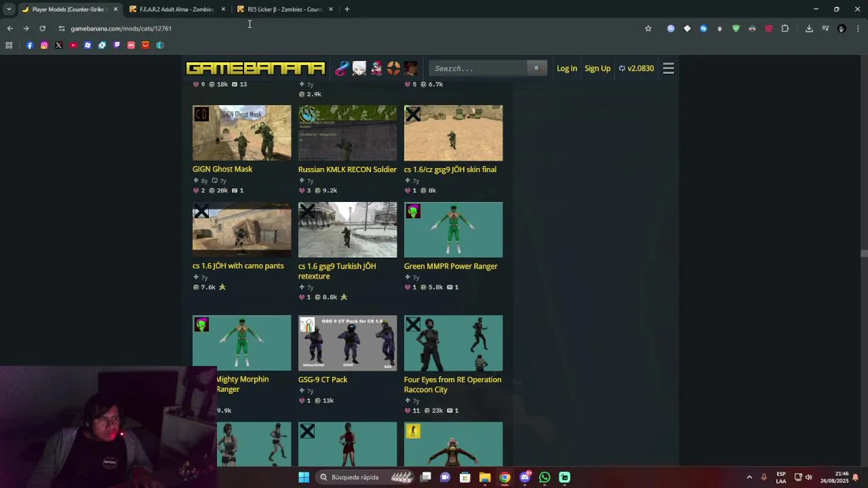Click the Log In link
Image resolution: width=868 pixels, height=488 pixels.
pyautogui.click(x=567, y=68)
